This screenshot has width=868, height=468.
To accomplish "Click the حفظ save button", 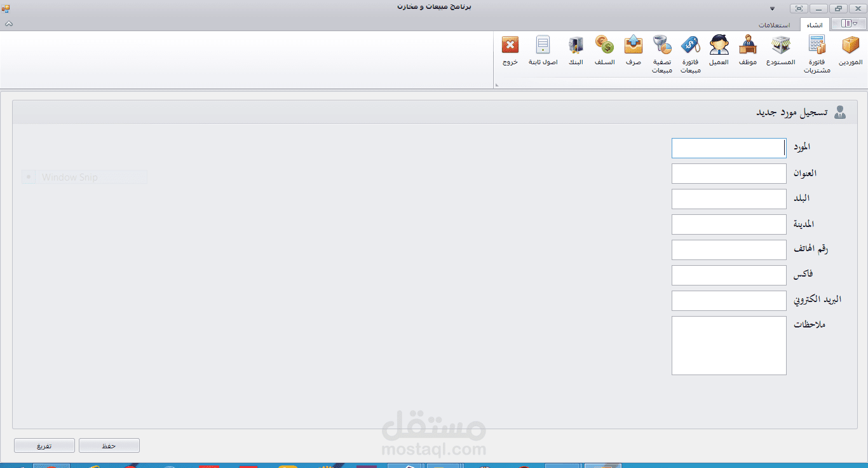I will [109, 446].
